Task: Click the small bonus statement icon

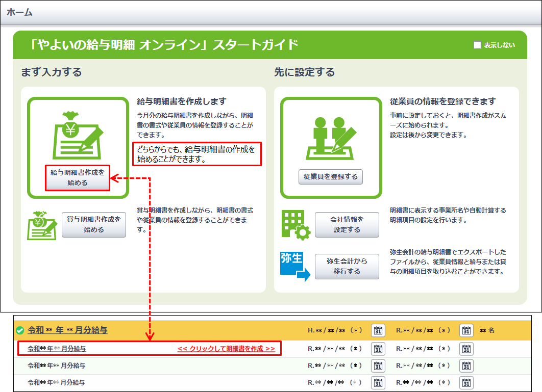Action: click(x=42, y=225)
